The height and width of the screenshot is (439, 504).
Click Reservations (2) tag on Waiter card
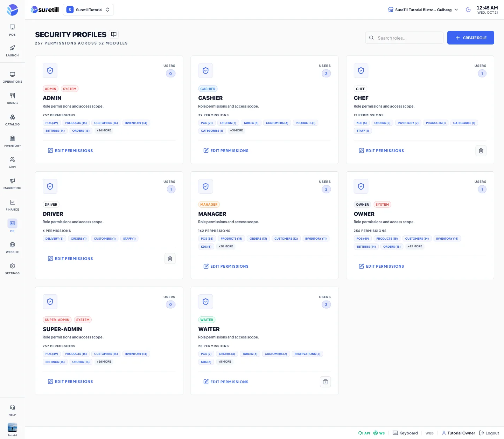tap(307, 354)
